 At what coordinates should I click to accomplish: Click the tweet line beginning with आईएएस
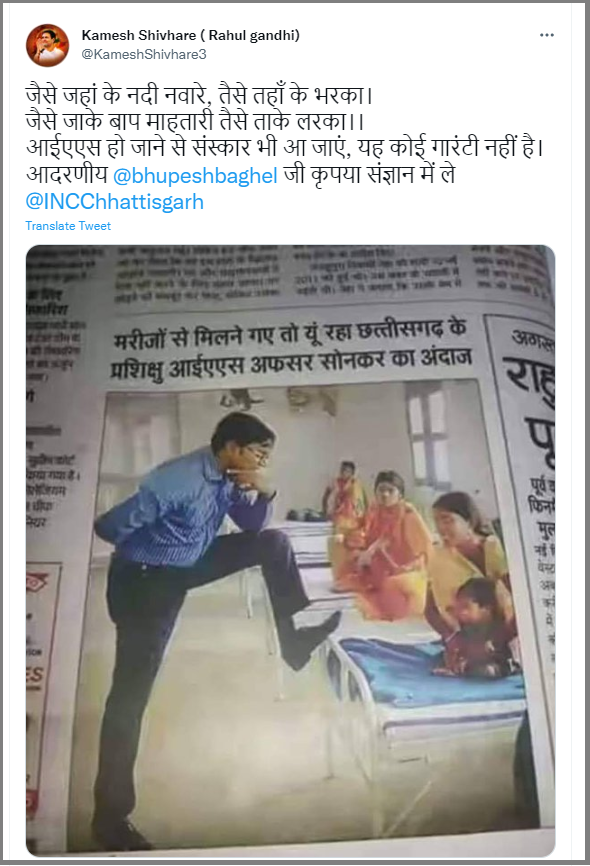[x=285, y=148]
